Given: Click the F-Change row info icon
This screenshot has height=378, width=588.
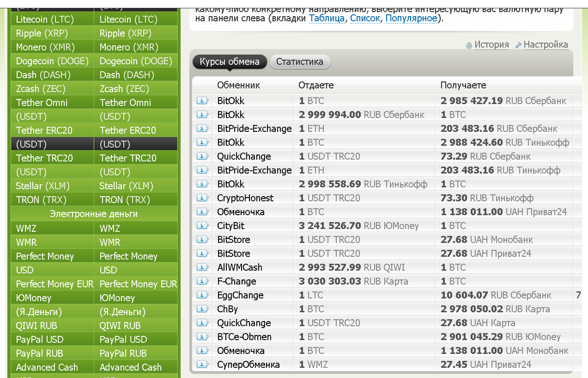Looking at the screenshot, I should click(x=202, y=281).
